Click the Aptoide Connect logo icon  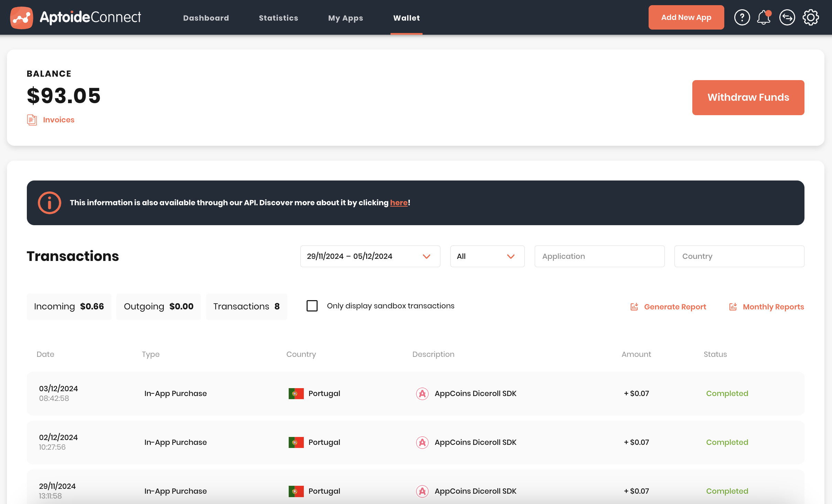21,18
